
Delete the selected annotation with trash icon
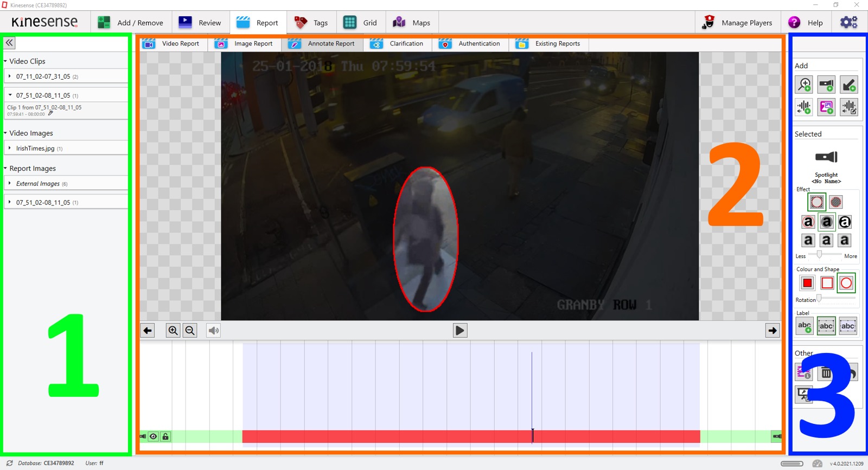click(826, 372)
